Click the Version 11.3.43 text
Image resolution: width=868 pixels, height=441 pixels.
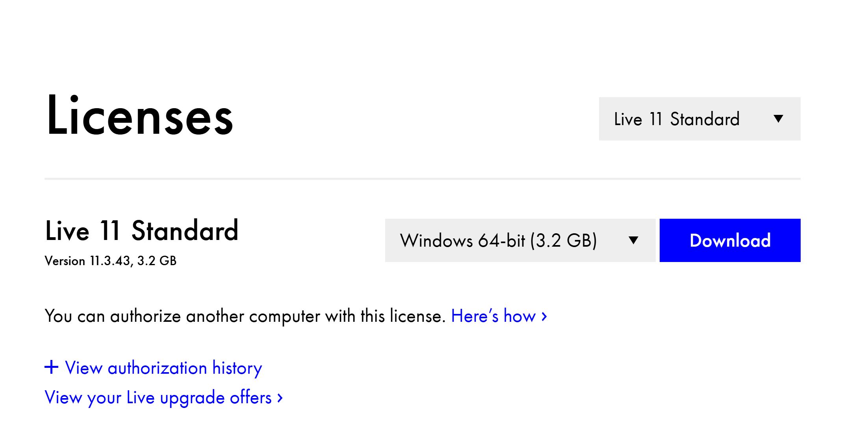click(87, 261)
